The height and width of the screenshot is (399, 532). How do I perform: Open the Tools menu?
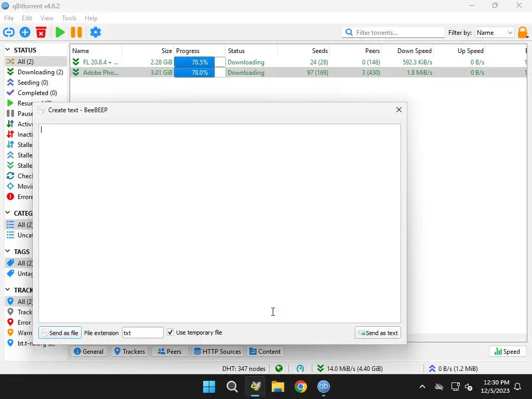click(x=69, y=18)
